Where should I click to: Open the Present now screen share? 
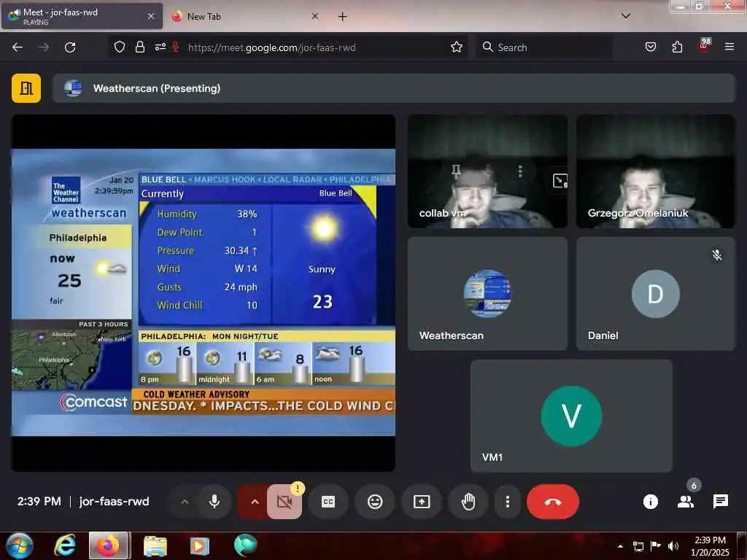pos(422,502)
